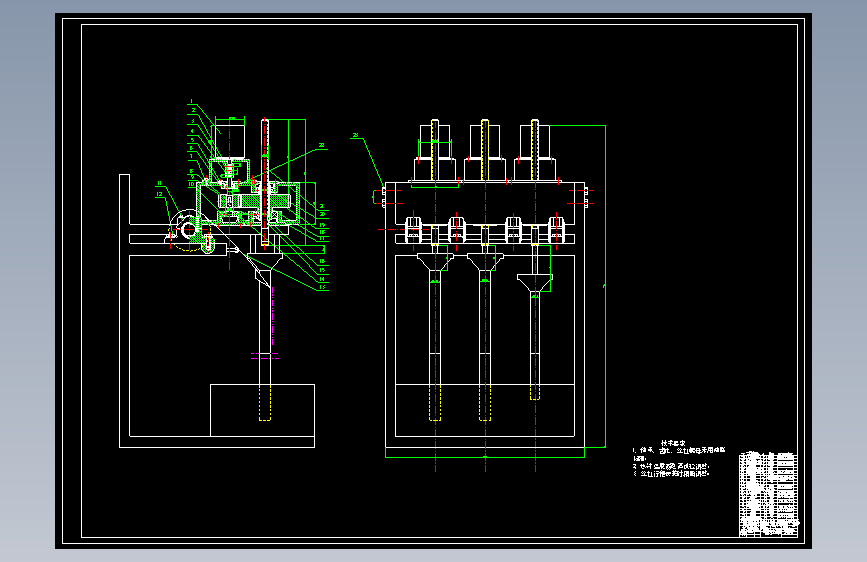Image resolution: width=867 pixels, height=562 pixels.
Task: Select callout number 14 label
Action: (x=322, y=279)
